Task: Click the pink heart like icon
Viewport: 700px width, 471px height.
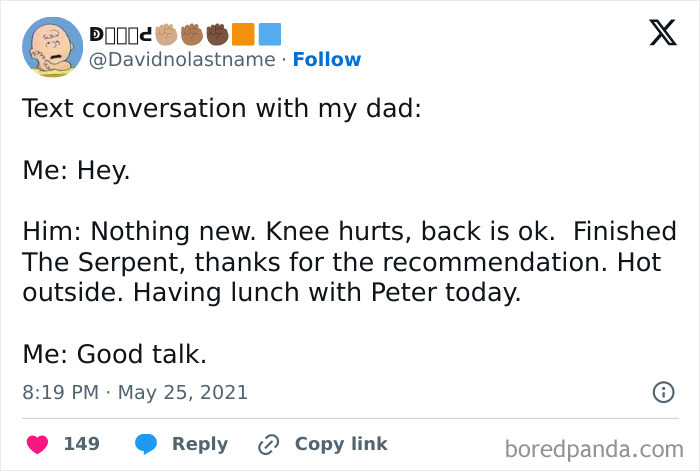Action: [x=37, y=444]
